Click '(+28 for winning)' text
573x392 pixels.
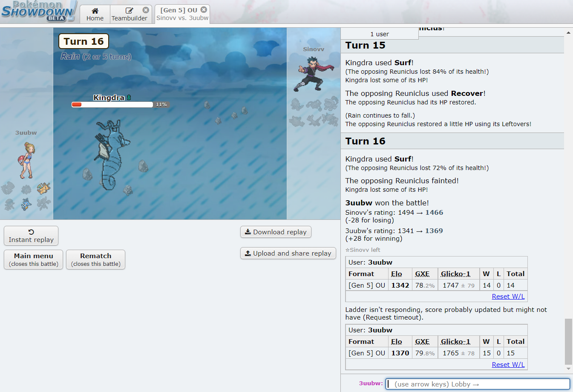(374, 239)
